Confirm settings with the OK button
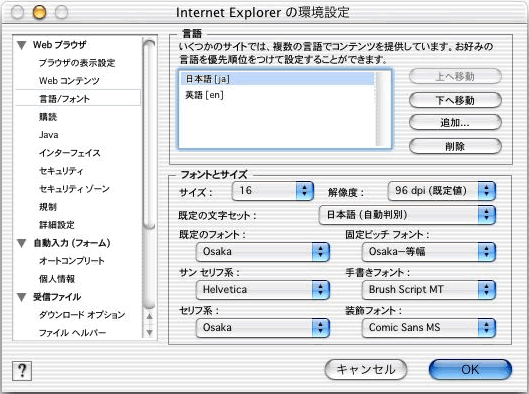This screenshot has height=394, width=529. pyautogui.click(x=470, y=369)
